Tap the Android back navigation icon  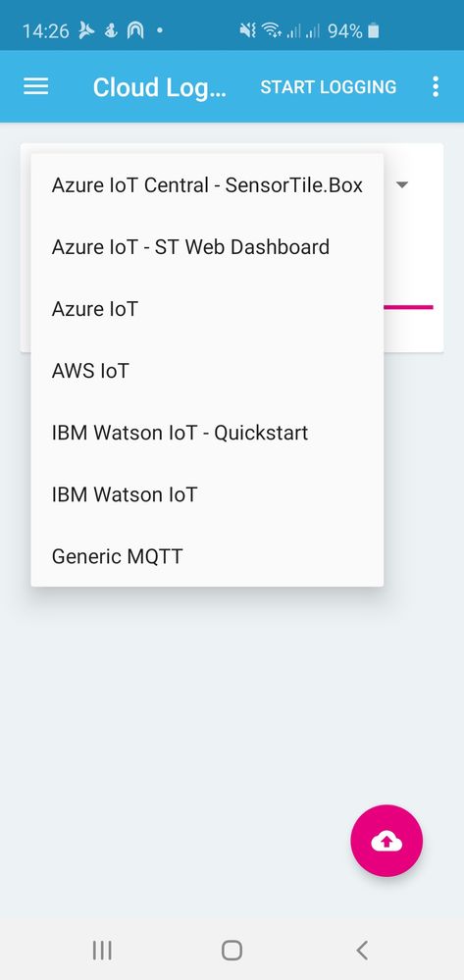361,950
